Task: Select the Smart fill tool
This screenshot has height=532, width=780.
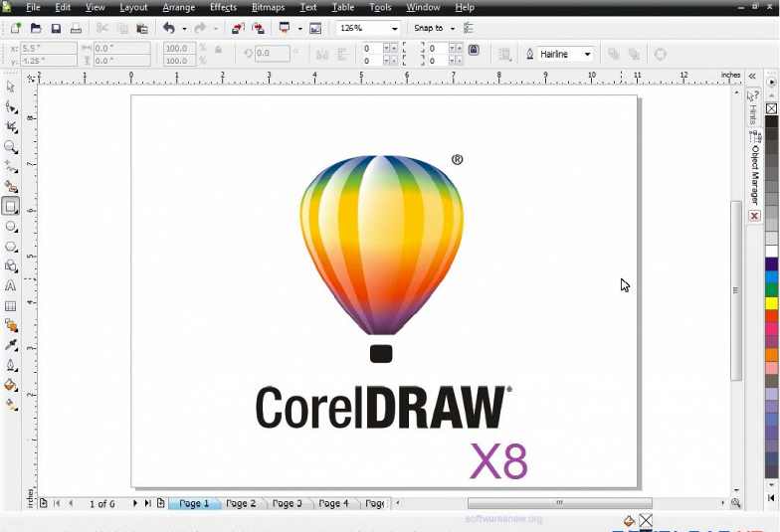Action: tap(10, 187)
